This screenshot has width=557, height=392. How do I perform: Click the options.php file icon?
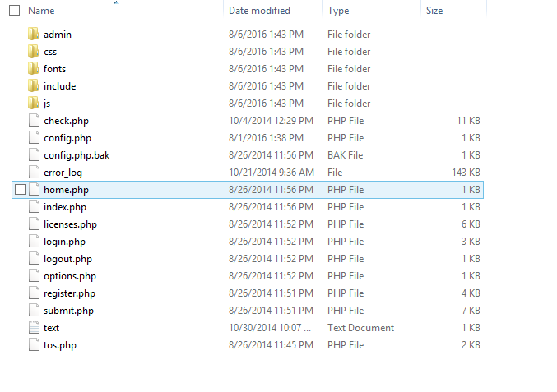(34, 276)
